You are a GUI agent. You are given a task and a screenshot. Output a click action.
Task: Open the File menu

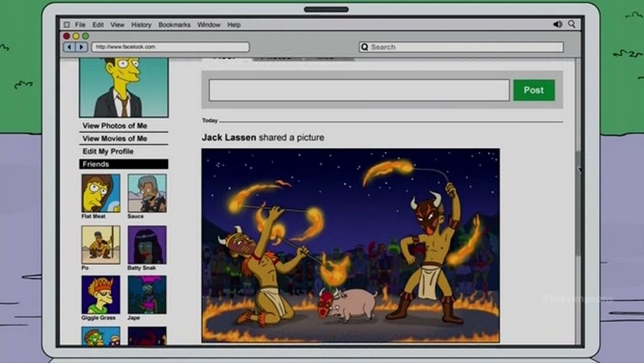tap(80, 25)
